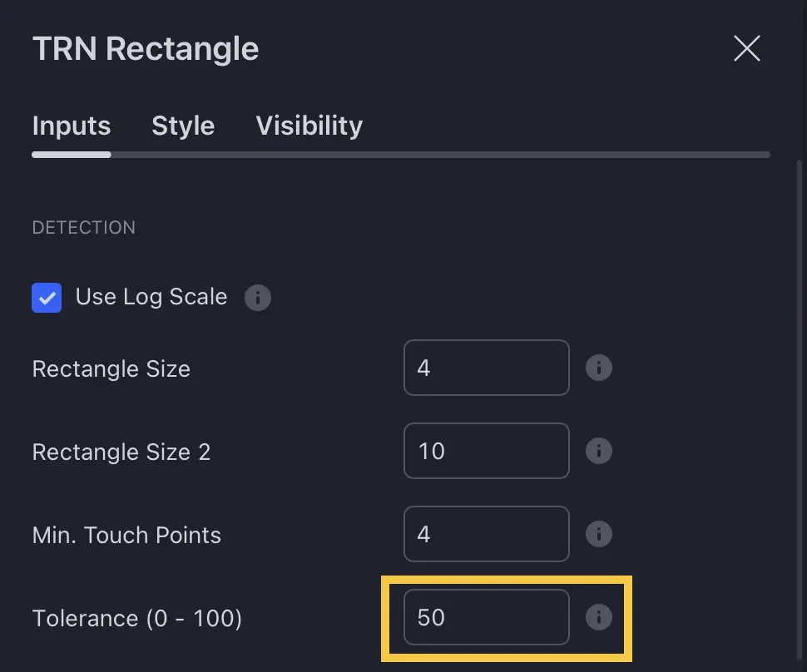
Task: Select the Rectangle Size 2 value of 10
Action: pos(486,451)
